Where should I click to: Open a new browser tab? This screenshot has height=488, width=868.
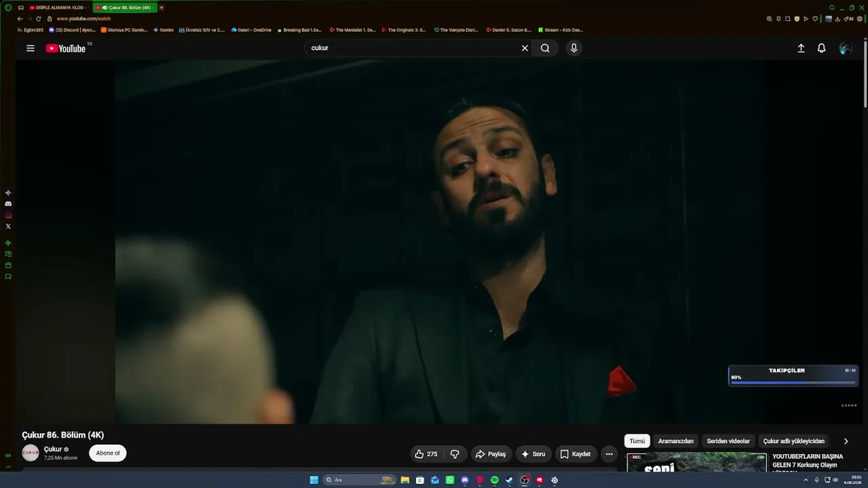[161, 7]
